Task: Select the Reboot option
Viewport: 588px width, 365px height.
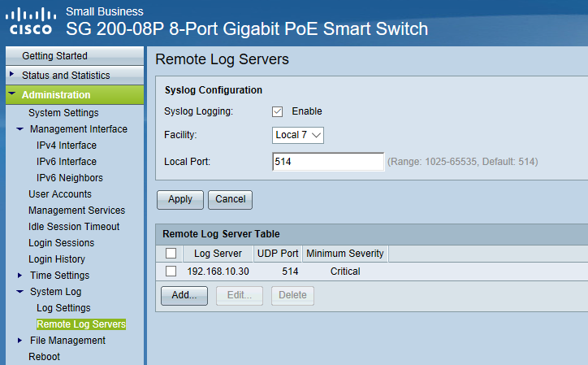Action: click(44, 357)
